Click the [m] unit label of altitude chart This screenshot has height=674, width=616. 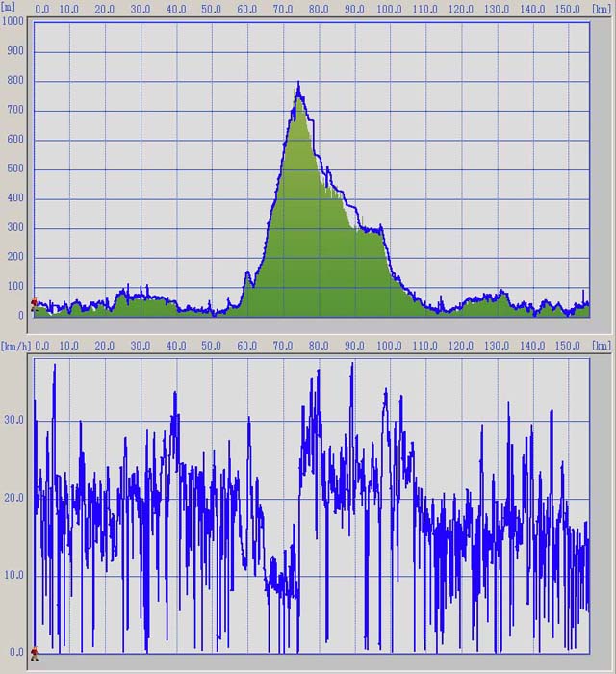coord(8,7)
